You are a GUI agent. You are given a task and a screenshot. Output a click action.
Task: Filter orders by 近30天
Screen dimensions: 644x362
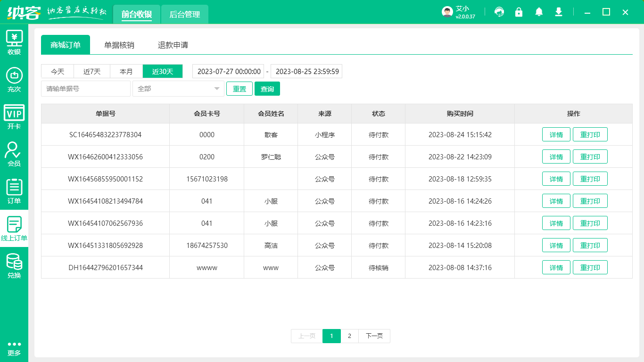pos(163,72)
